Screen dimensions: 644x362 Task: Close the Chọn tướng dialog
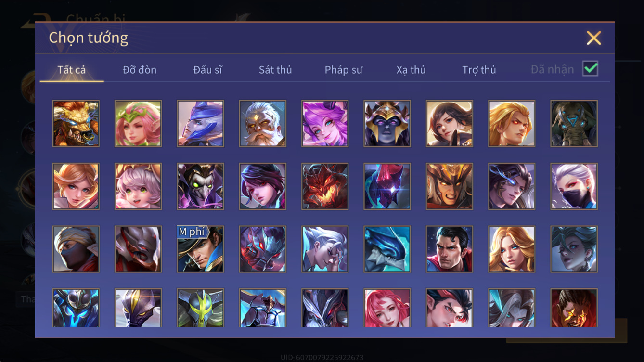(x=593, y=38)
